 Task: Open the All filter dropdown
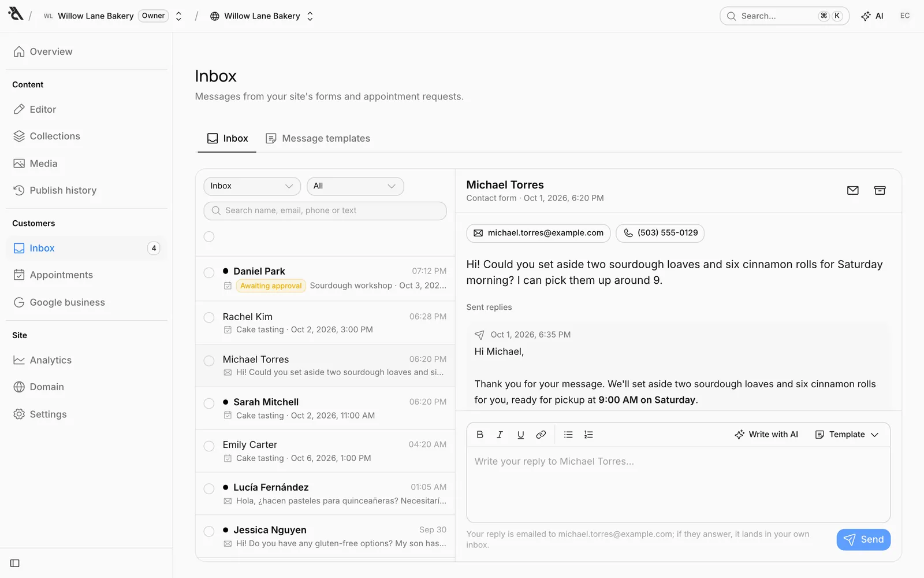tap(355, 186)
